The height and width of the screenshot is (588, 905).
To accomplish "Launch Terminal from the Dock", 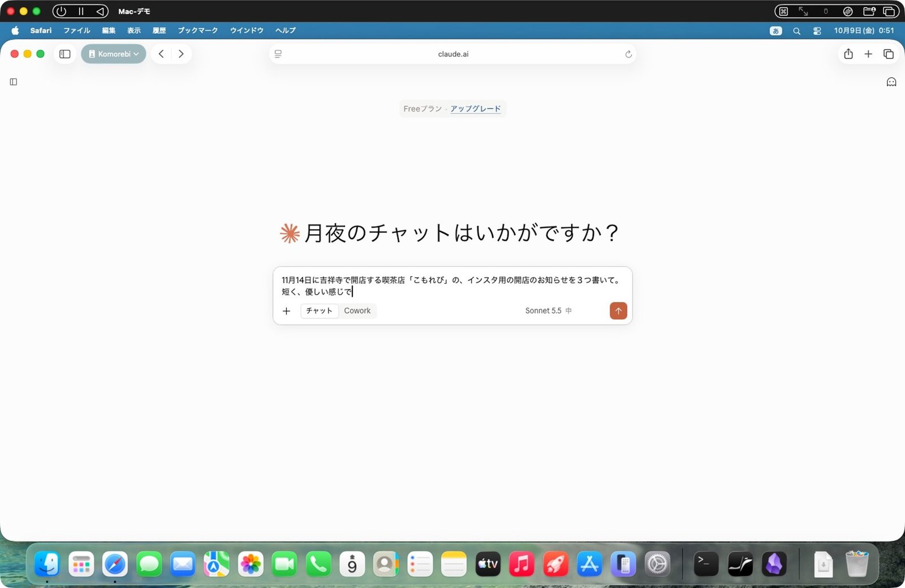I will tap(706, 564).
